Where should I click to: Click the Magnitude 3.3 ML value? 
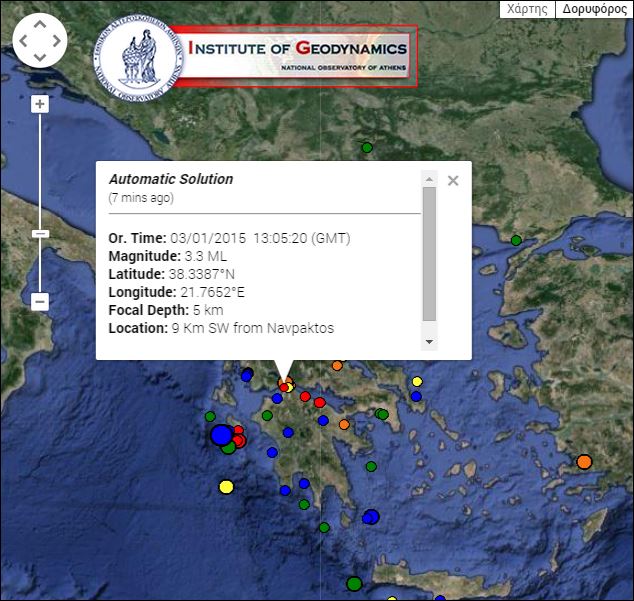(206, 256)
